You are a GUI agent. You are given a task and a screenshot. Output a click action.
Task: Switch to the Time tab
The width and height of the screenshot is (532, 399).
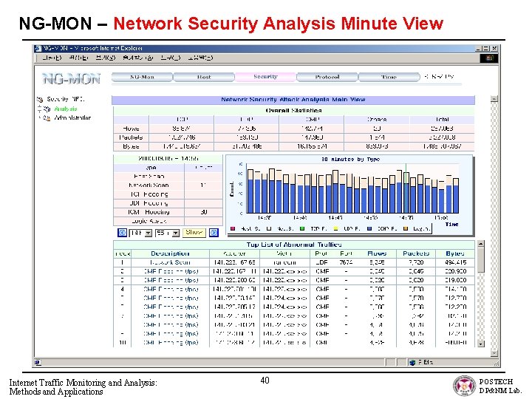[x=389, y=78]
